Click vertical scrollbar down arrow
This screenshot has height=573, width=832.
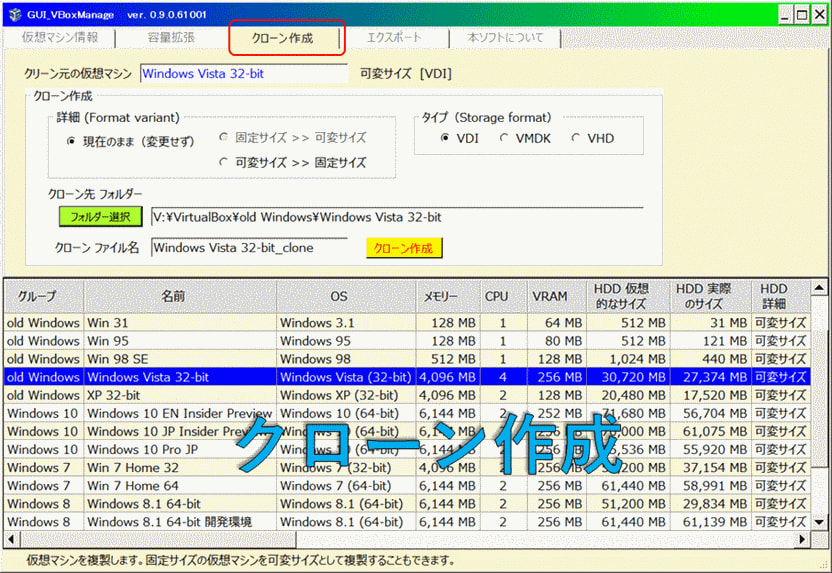[819, 523]
